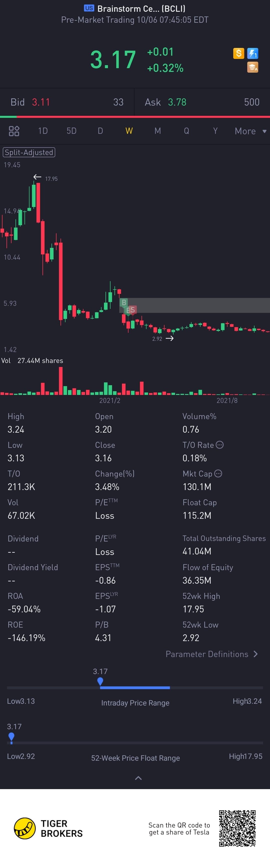Image resolution: width=270 pixels, height=868 pixels.
Task: Open the T/O Rate info icon
Action: [220, 445]
